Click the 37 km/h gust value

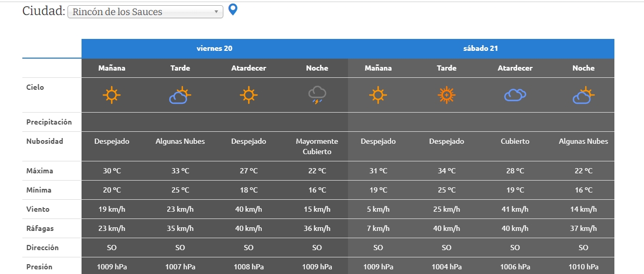584,228
